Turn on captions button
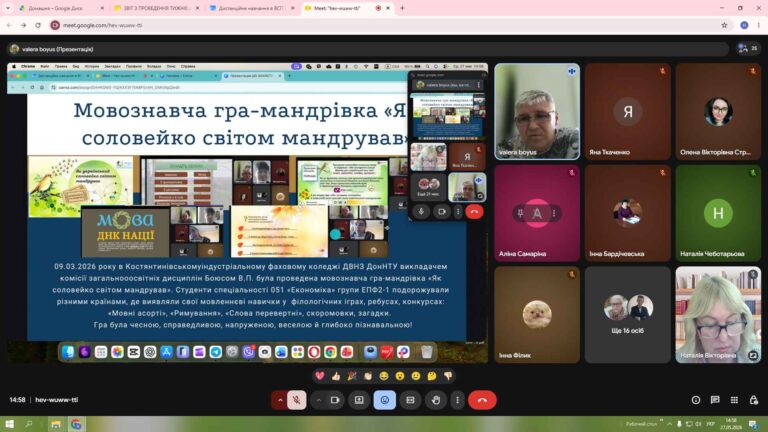Viewport: 768px width, 432px height. coord(410,400)
